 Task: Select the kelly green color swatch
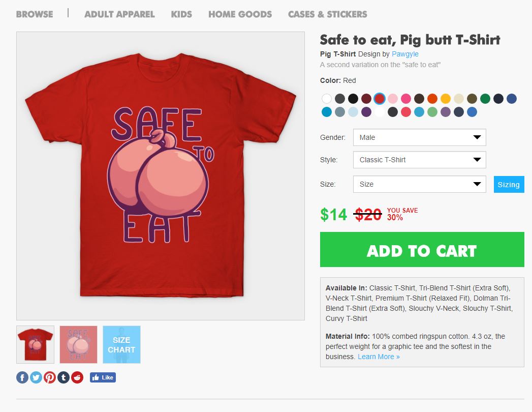(x=485, y=99)
